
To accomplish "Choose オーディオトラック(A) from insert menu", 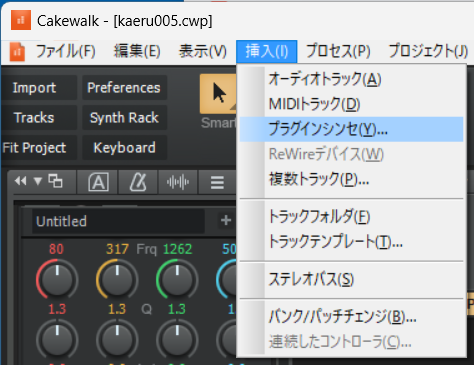I will [x=351, y=79].
